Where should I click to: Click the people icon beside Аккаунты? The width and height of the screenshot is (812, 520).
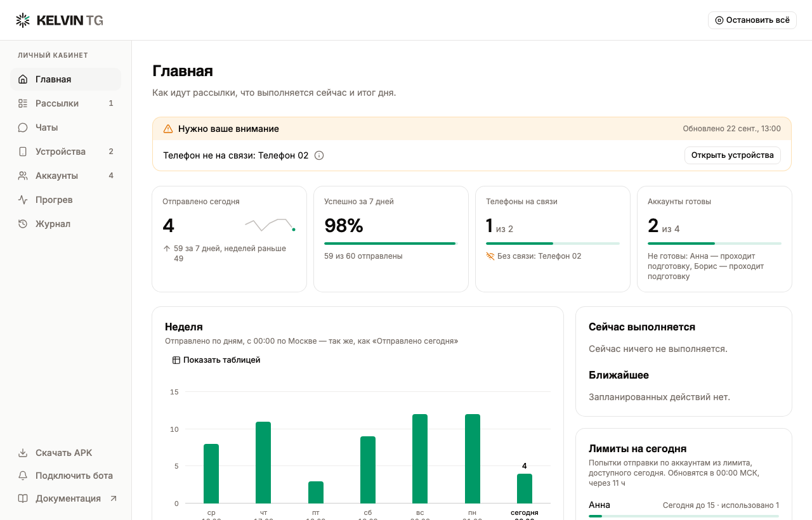pos(23,176)
